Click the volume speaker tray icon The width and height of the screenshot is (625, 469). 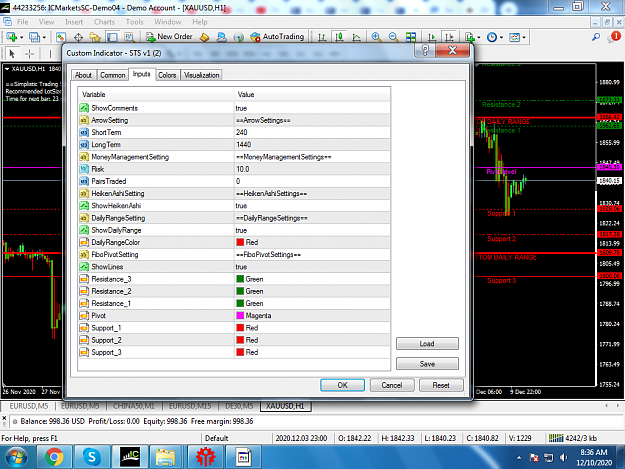coord(563,457)
